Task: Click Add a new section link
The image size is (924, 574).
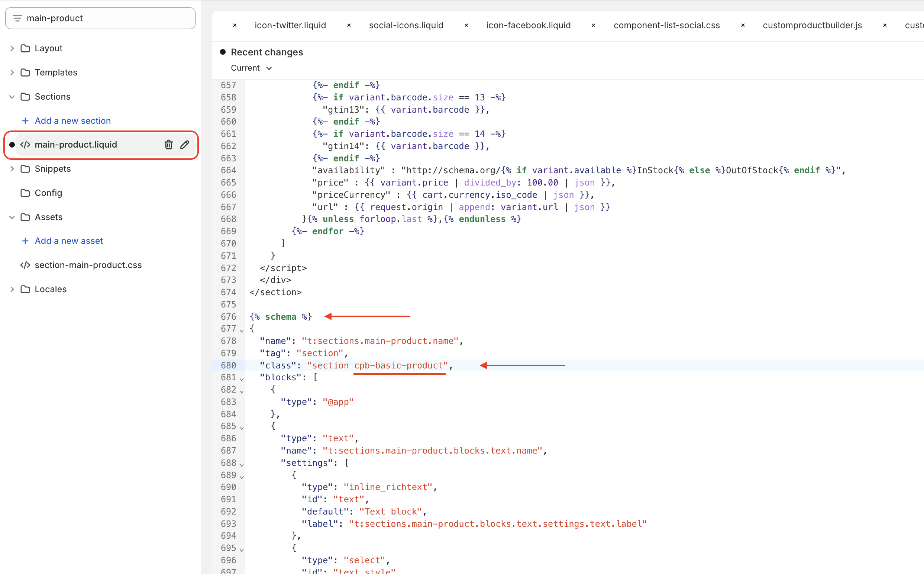Action: tap(73, 121)
